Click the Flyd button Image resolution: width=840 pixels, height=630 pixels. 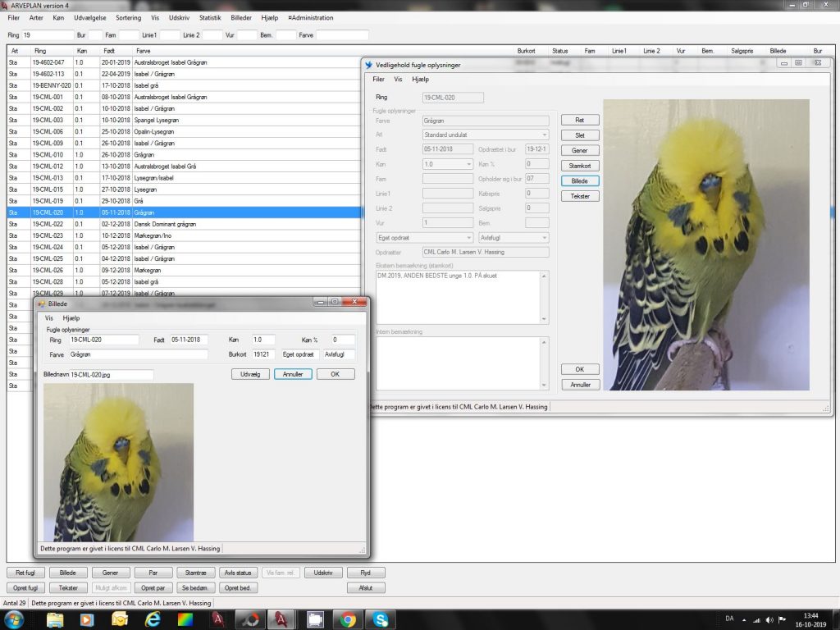(x=366, y=573)
